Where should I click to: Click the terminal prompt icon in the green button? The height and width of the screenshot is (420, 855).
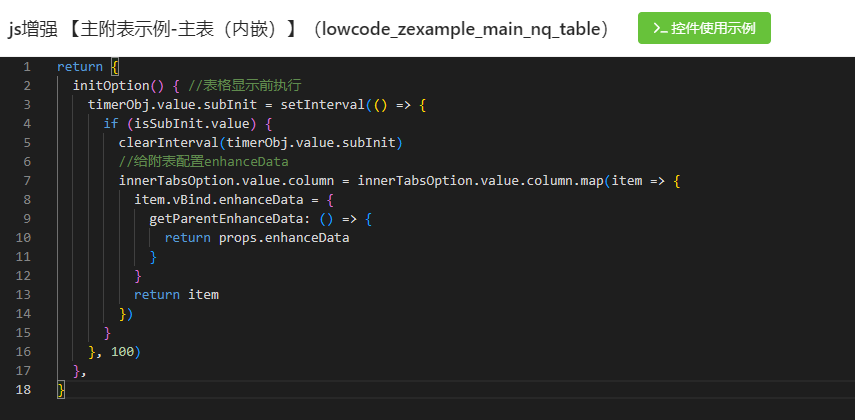[660, 28]
